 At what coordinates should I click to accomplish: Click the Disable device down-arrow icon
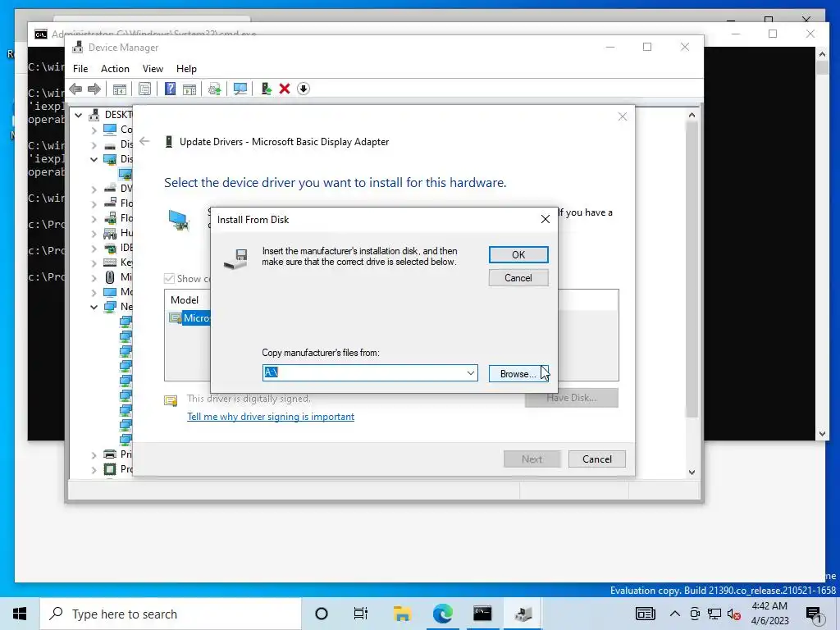tap(304, 89)
